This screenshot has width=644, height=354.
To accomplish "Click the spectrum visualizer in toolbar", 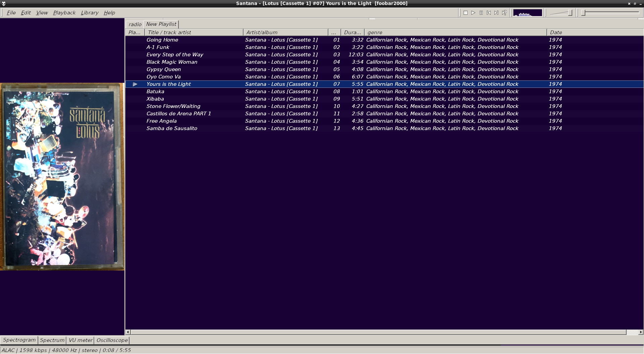I will 528,13.
